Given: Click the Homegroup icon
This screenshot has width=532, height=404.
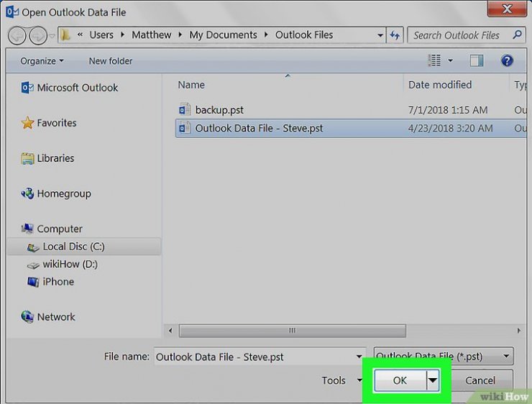Looking at the screenshot, I should click(x=27, y=193).
